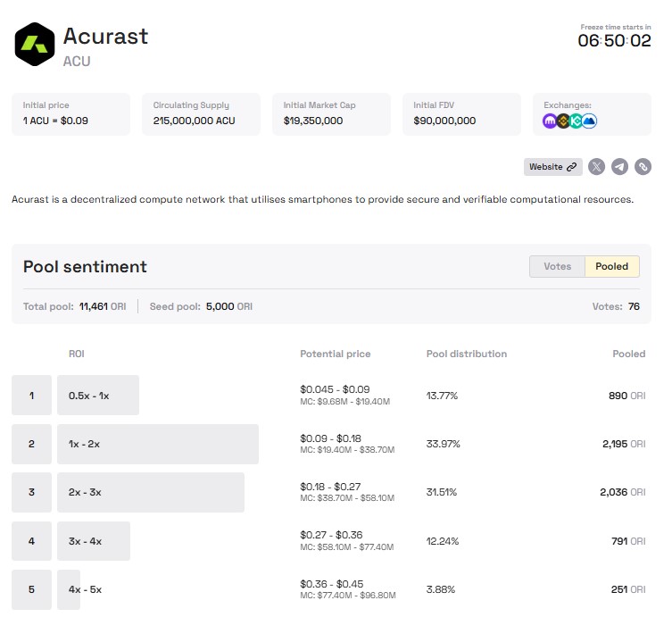The image size is (672, 617).
Task: Click potential price $0.27 - $0.36
Action: 331,535
